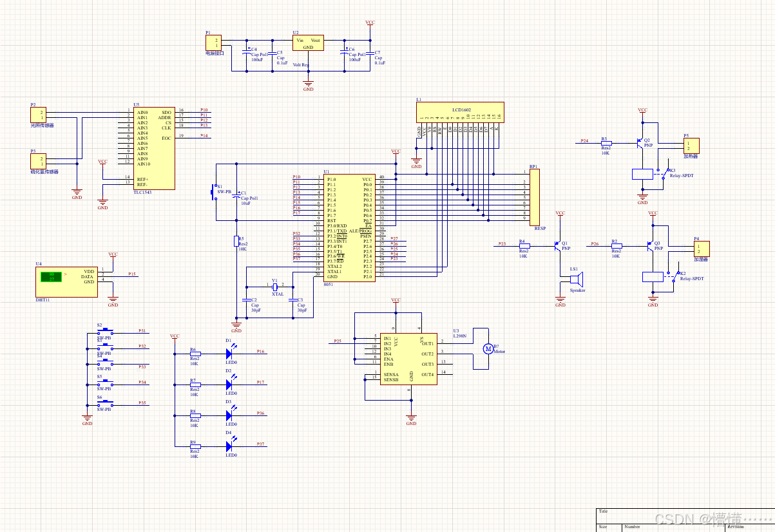Click the R5 10K resistor

click(236, 241)
